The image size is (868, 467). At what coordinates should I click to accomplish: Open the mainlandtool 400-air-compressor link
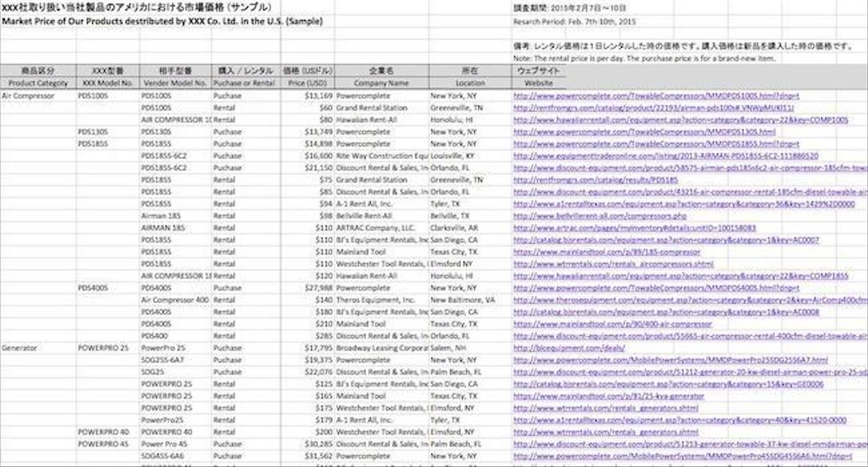pyautogui.click(x=613, y=324)
